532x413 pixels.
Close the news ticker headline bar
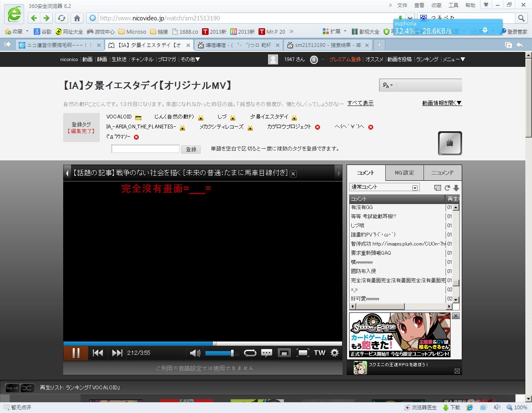[x=293, y=174]
